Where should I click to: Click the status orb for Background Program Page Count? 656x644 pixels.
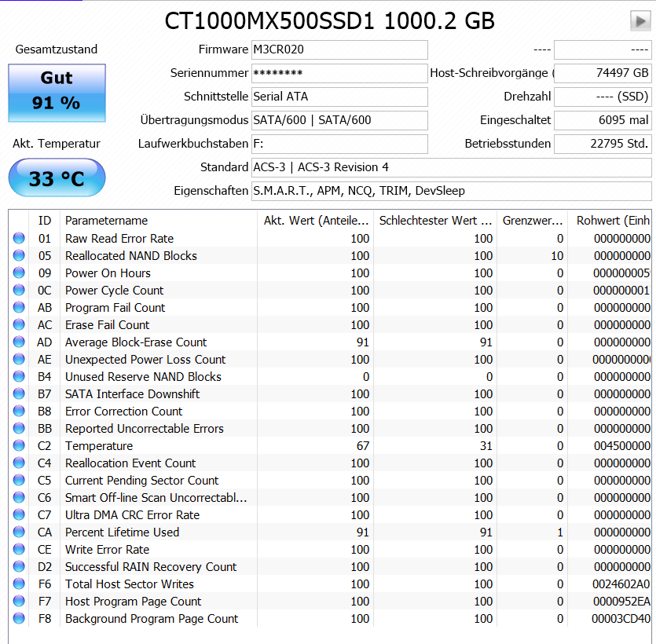coord(19,619)
